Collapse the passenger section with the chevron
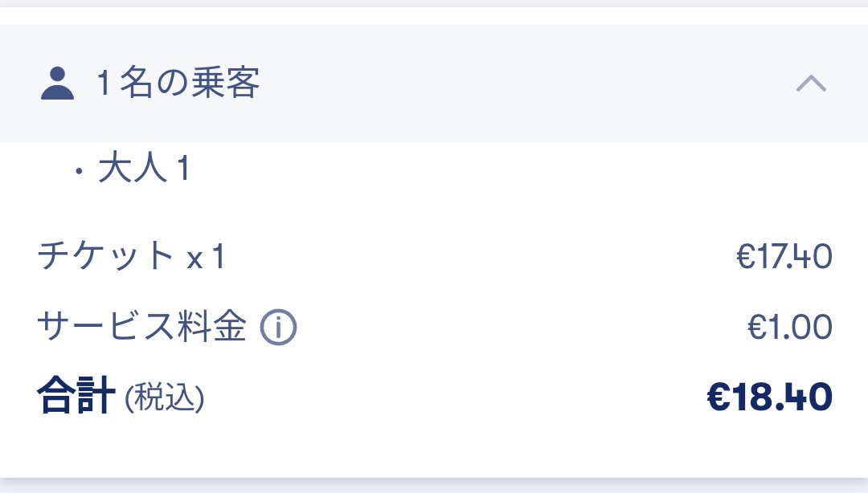 point(811,84)
